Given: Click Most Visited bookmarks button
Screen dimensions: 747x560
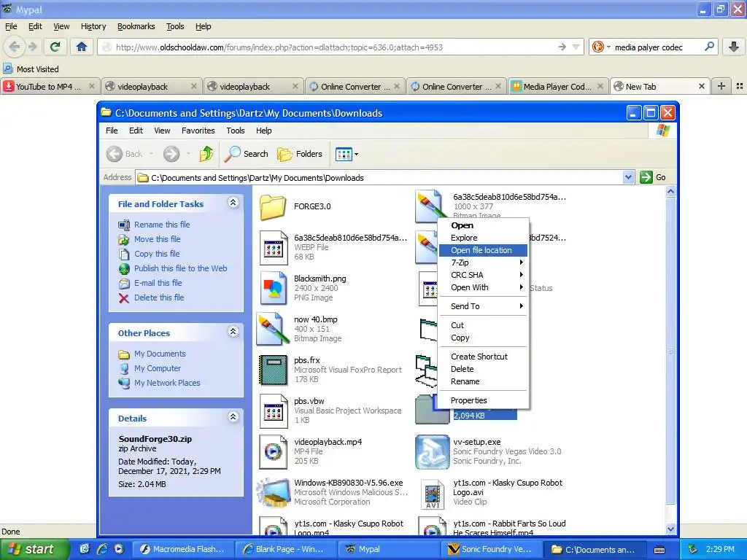Looking at the screenshot, I should 31,69.
